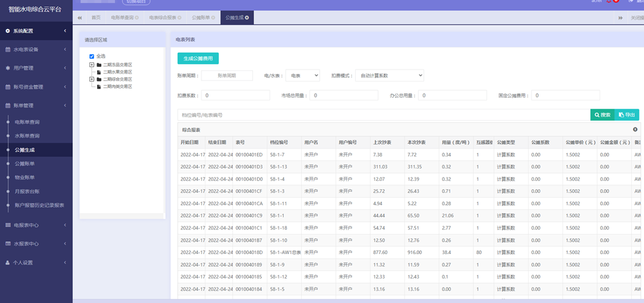Click the 办公总用量 input field
644x303 pixels.
click(452, 95)
